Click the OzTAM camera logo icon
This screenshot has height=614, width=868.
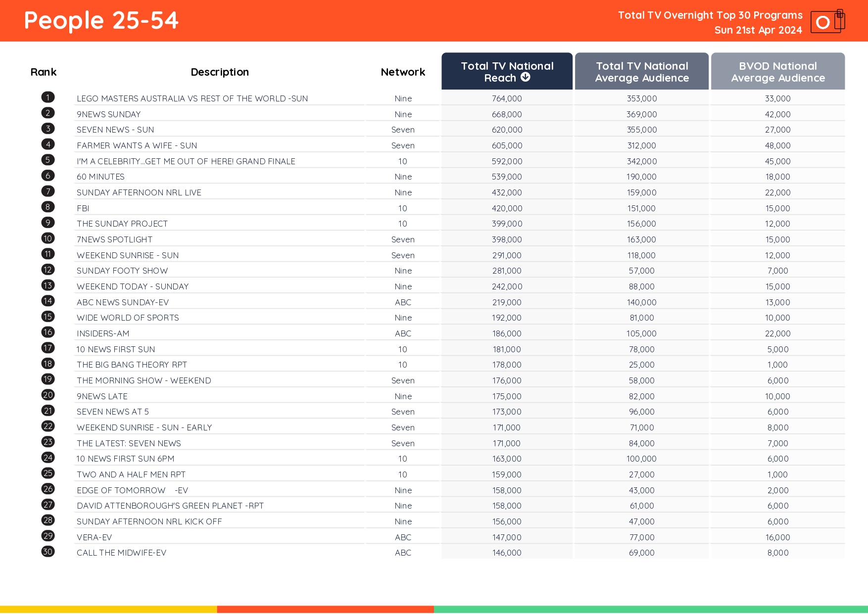[827, 21]
